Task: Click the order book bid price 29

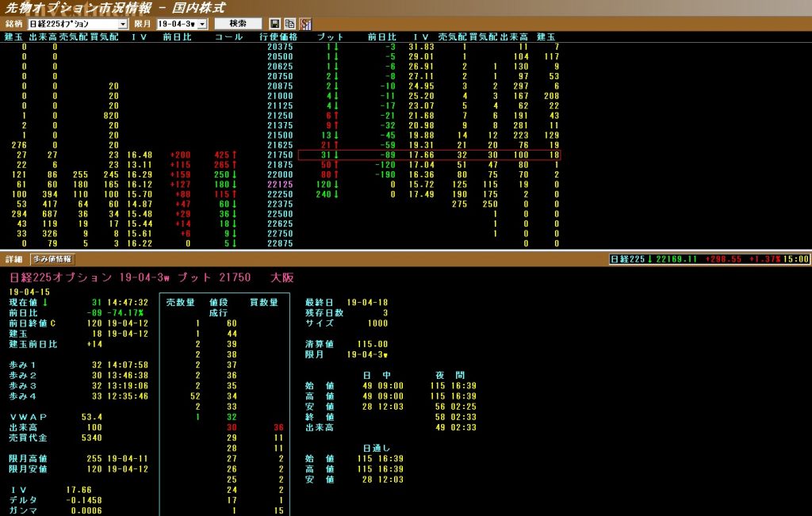Action: tap(232, 438)
